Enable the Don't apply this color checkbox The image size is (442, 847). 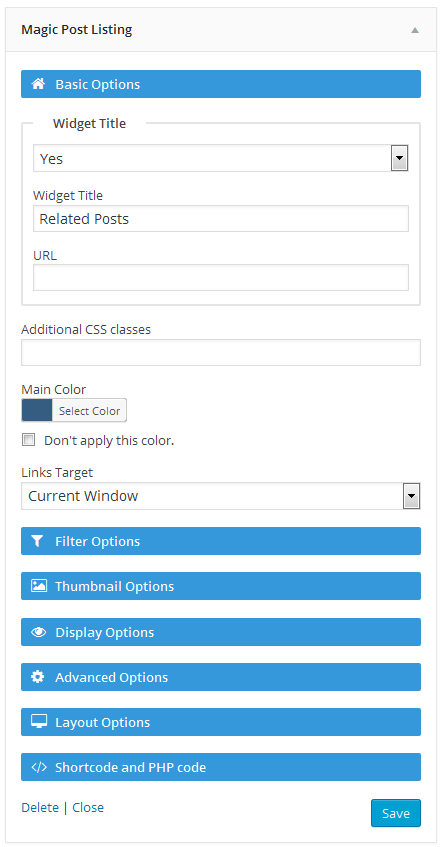coord(28,440)
